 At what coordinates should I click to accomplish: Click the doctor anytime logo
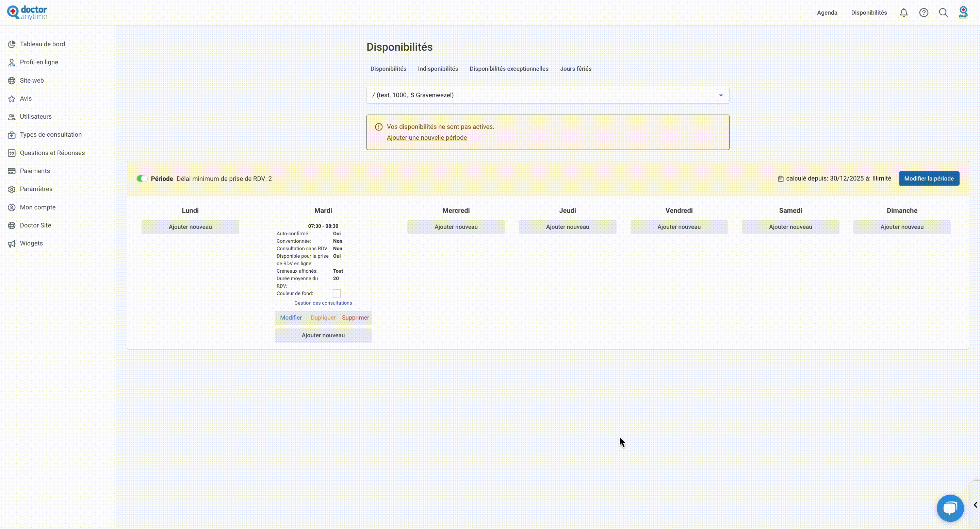click(x=27, y=13)
